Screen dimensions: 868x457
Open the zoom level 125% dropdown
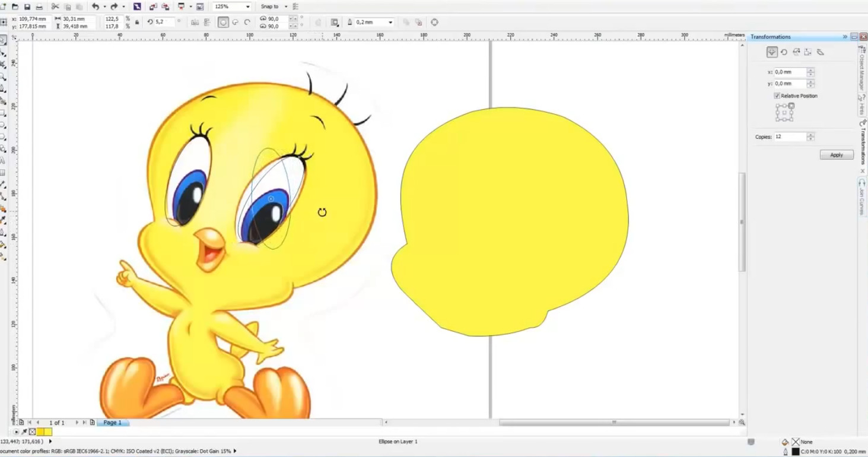pyautogui.click(x=248, y=7)
